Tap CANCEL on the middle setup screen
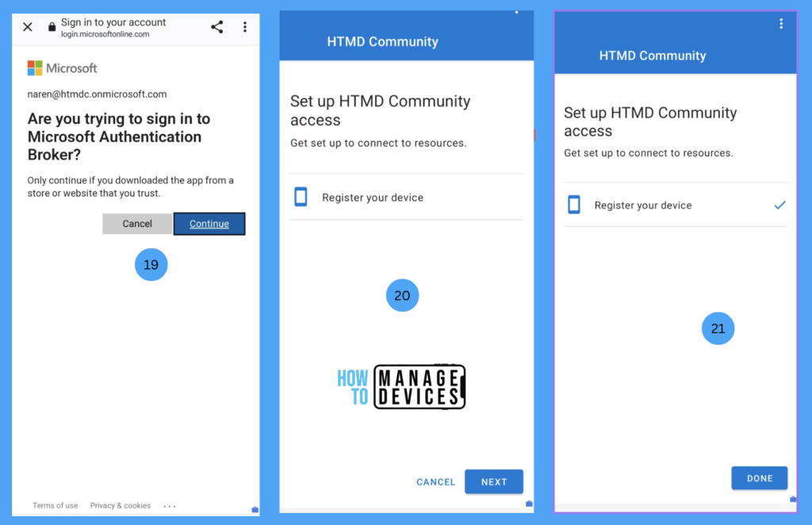This screenshot has width=812, height=525. (436, 482)
